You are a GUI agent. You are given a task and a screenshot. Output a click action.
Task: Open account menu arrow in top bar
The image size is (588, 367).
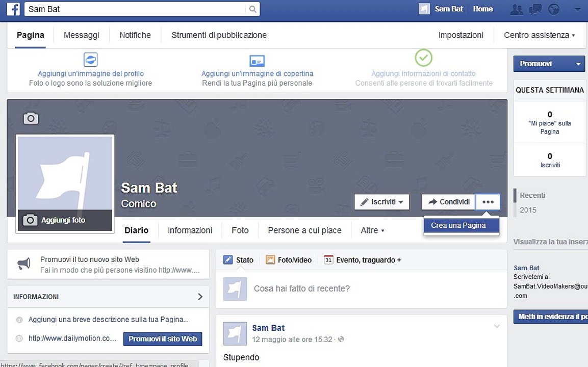pos(577,9)
